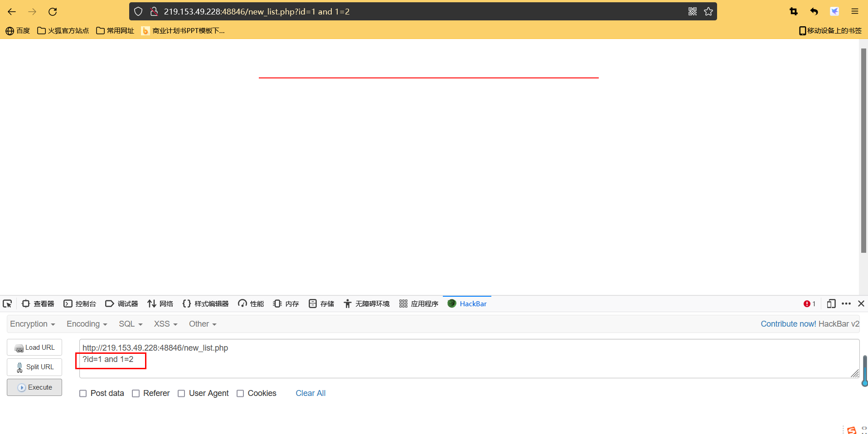Switch to the 查看器 inspector tab
868x434 pixels.
point(38,304)
